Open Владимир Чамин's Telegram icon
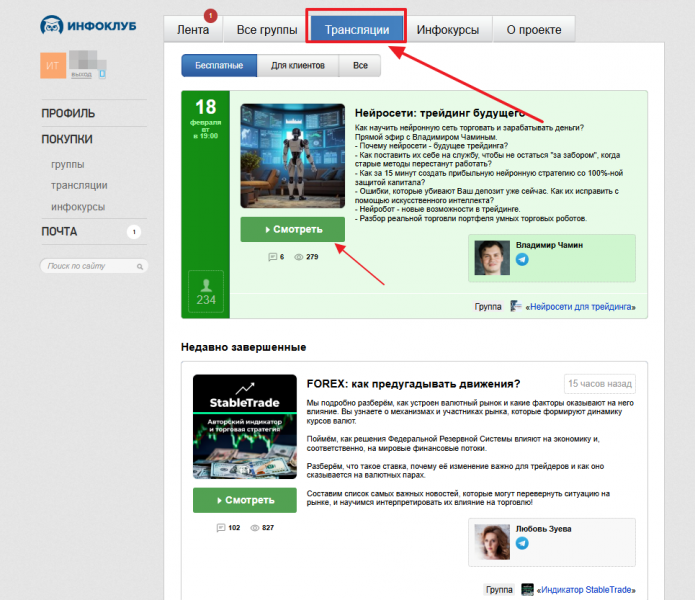Screen dimensions: 695x600 522,260
